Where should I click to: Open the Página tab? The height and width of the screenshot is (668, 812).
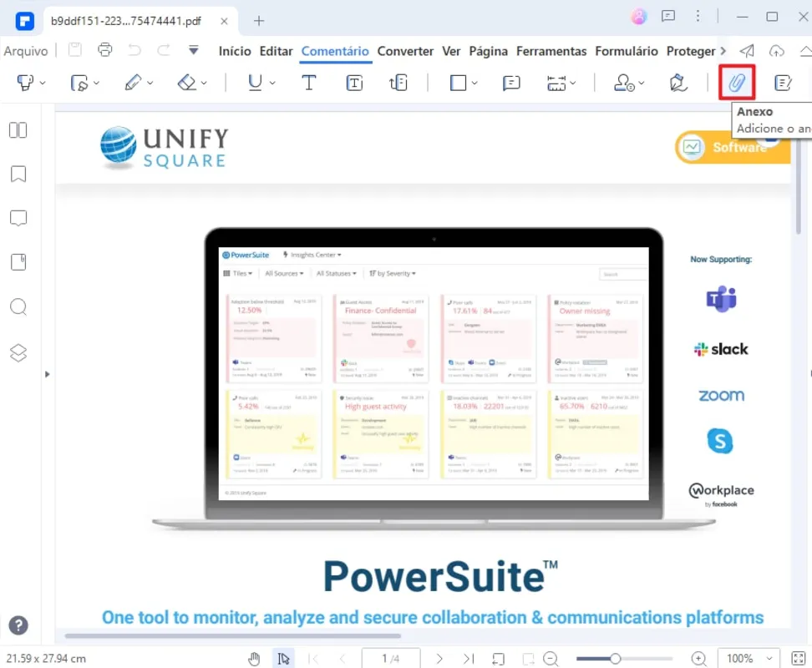pos(489,51)
